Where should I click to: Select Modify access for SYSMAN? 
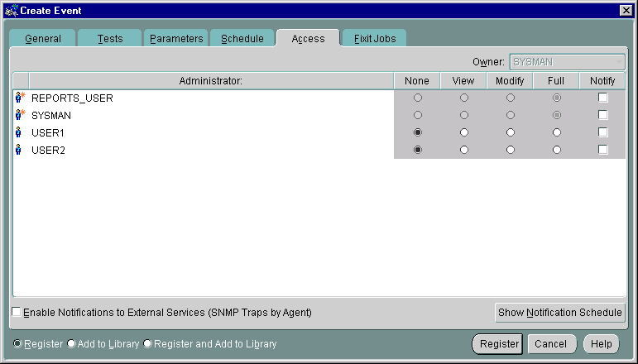point(511,115)
